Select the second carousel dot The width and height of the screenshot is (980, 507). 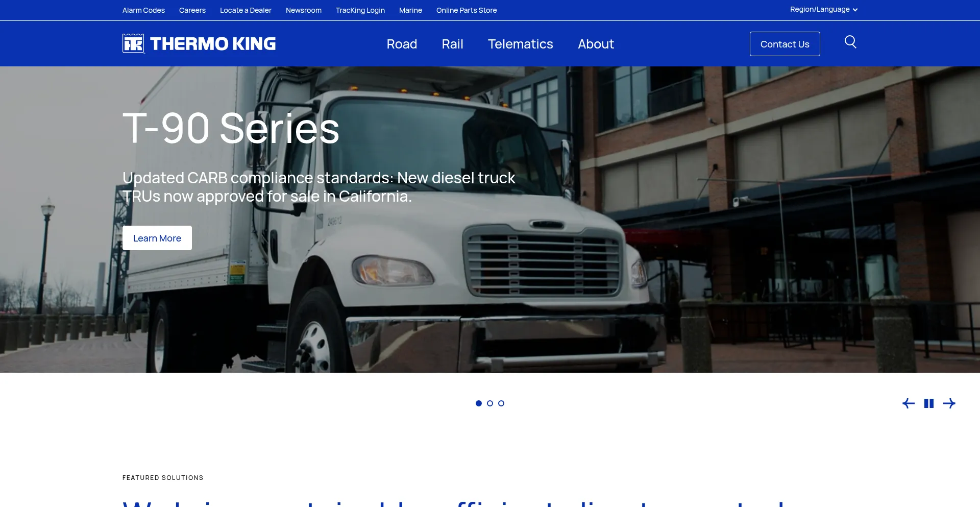pos(490,403)
